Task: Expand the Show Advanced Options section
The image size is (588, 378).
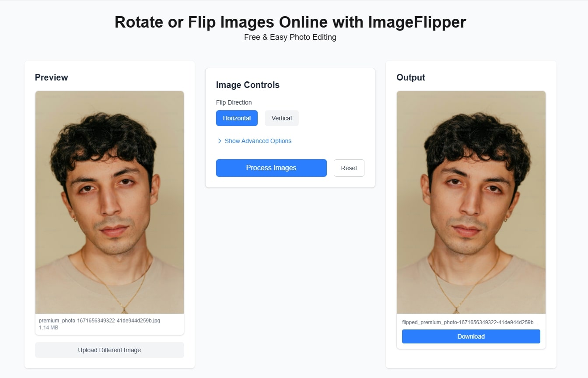Action: click(258, 141)
